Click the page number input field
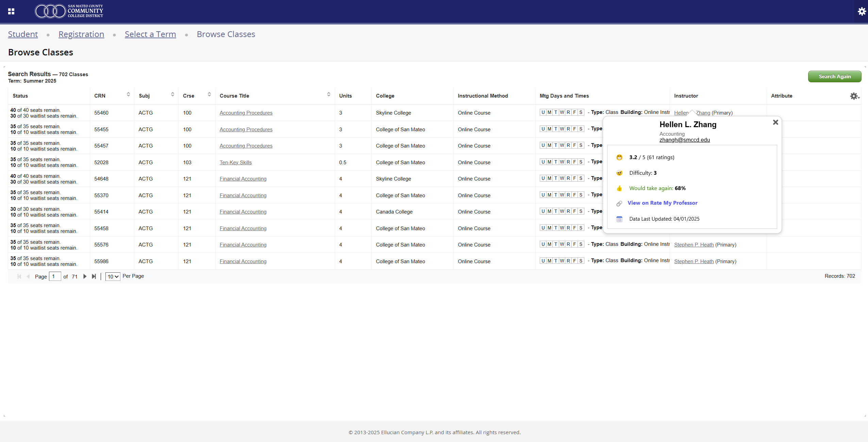 (x=55, y=276)
